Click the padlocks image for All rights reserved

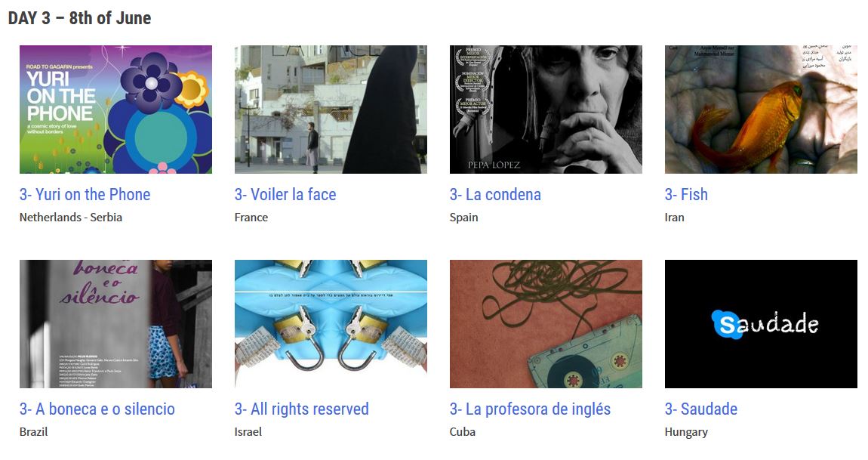331,324
